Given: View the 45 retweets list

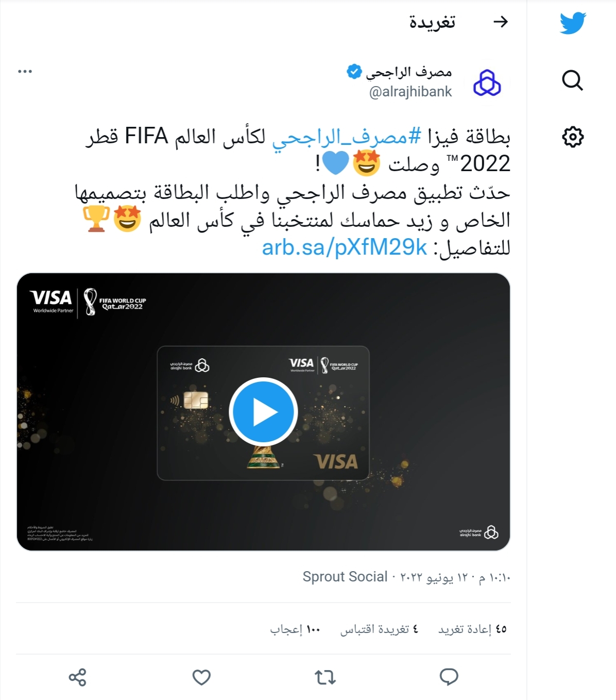Looking at the screenshot, I should point(472,629).
